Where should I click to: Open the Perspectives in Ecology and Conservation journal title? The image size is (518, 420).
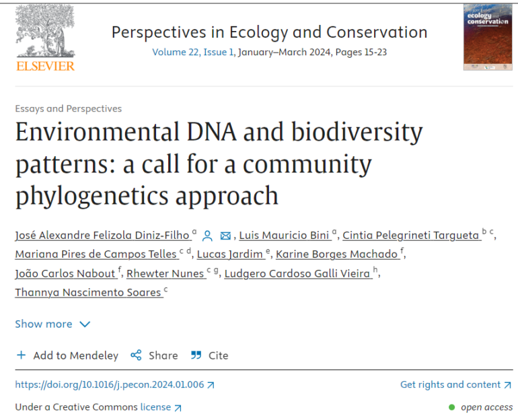[269, 32]
